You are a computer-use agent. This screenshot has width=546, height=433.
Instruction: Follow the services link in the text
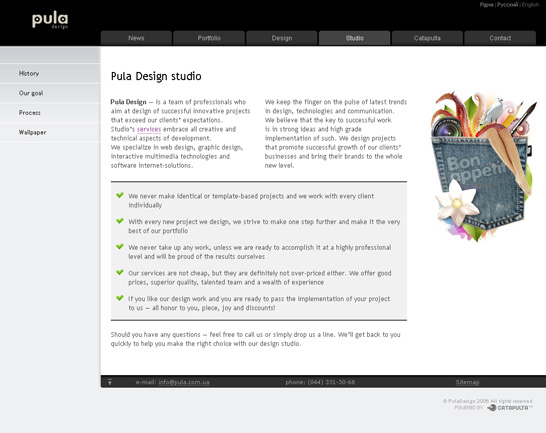(x=149, y=129)
